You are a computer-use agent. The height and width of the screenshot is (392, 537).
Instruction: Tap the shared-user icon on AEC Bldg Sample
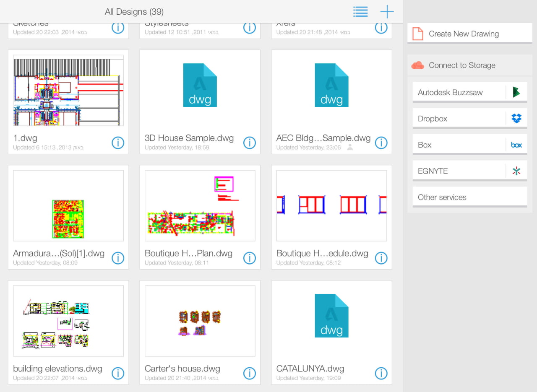pos(350,147)
